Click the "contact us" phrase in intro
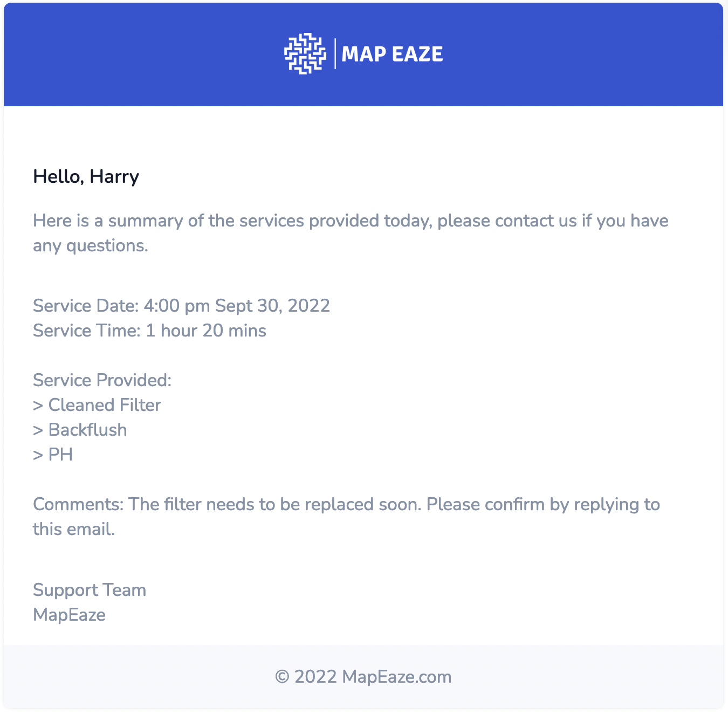The width and height of the screenshot is (728, 714). [x=535, y=221]
